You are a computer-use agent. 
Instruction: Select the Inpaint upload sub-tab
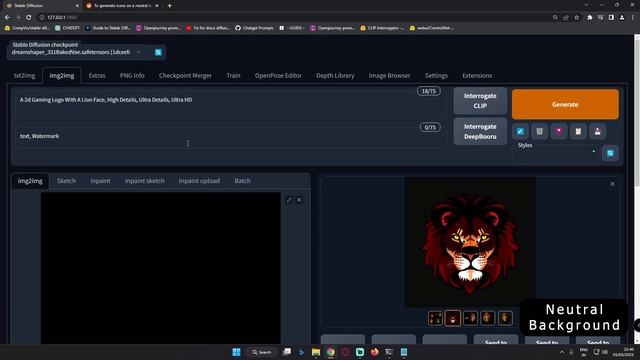199,181
